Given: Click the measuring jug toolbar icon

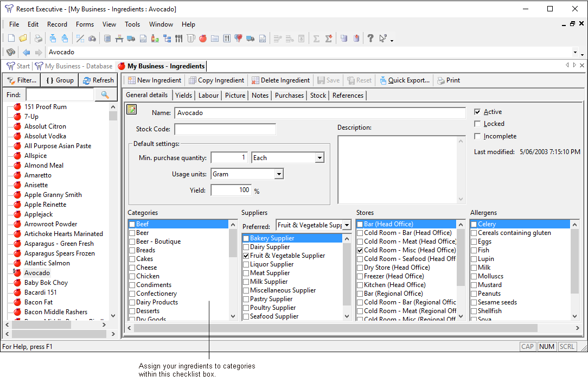Looking at the screenshot, I should pyautogui.click(x=191, y=39).
